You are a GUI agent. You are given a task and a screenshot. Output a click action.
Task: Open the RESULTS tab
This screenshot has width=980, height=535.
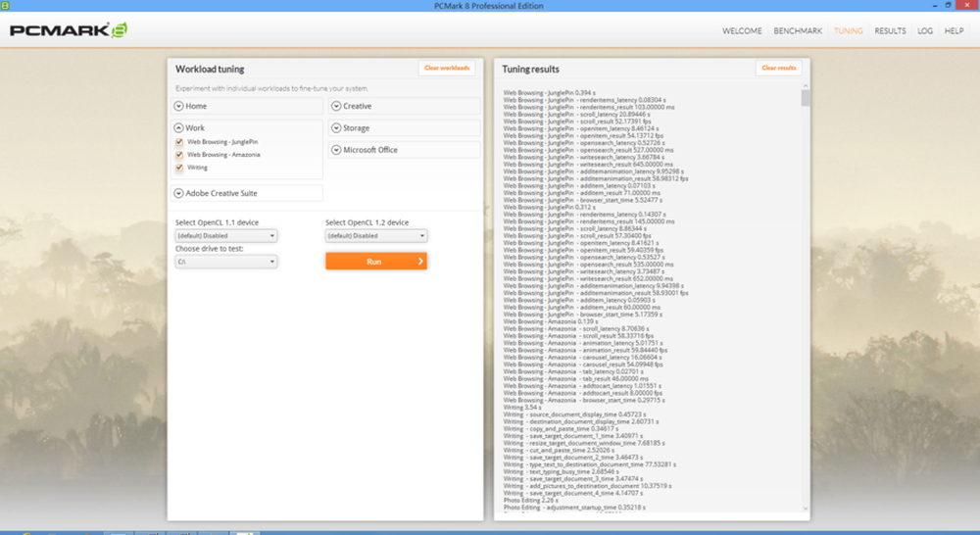[890, 30]
